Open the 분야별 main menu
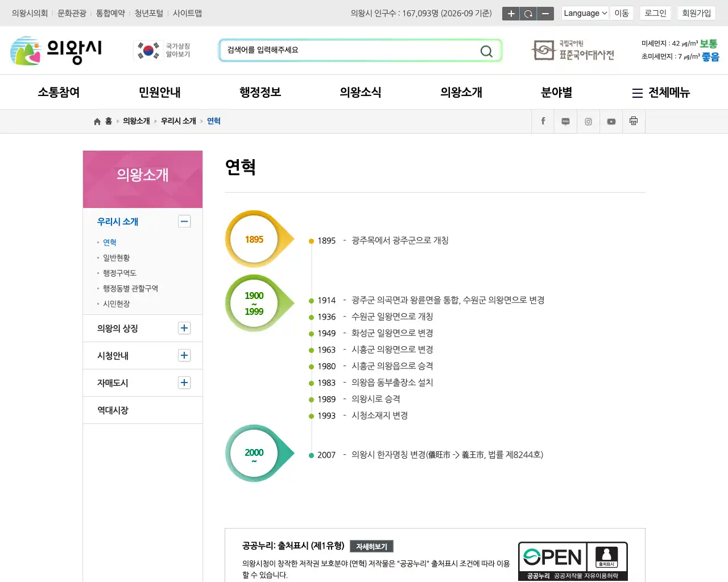728x582 pixels. 556,92
